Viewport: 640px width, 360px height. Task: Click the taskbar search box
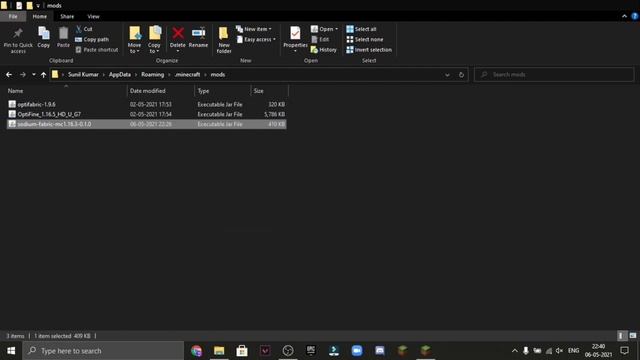[103, 351]
